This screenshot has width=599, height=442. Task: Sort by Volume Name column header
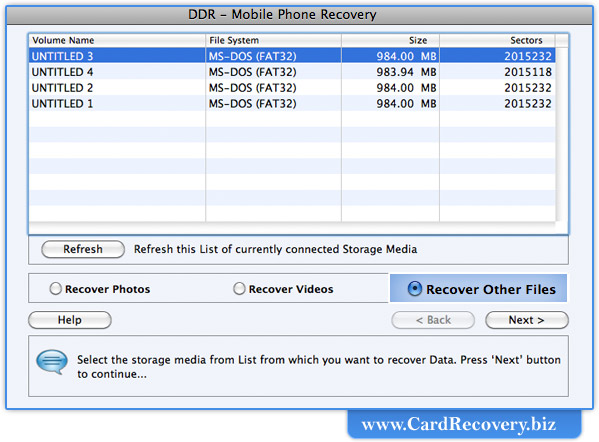(117, 40)
